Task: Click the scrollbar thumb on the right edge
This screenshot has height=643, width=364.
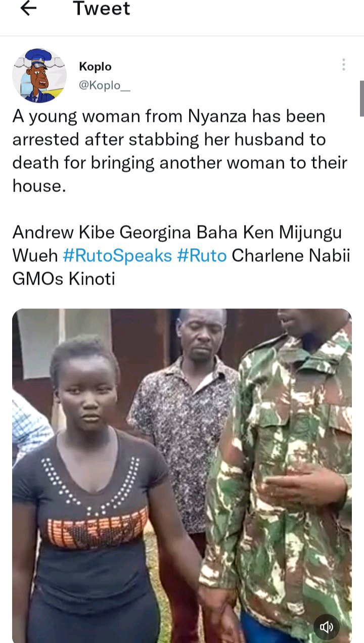Action: 361,99
